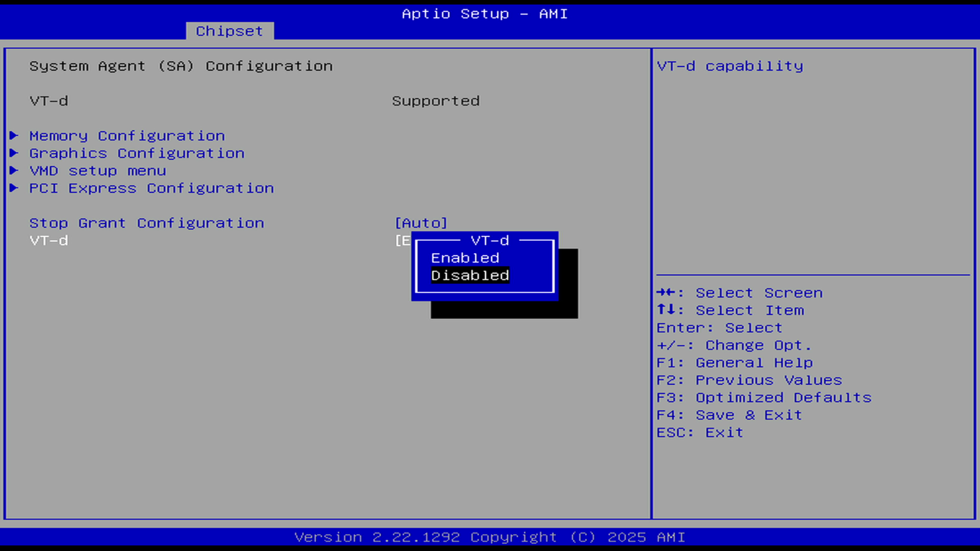This screenshot has height=551, width=980.
Task: Click the arrow beside Memory Configuration
Action: click(14, 135)
